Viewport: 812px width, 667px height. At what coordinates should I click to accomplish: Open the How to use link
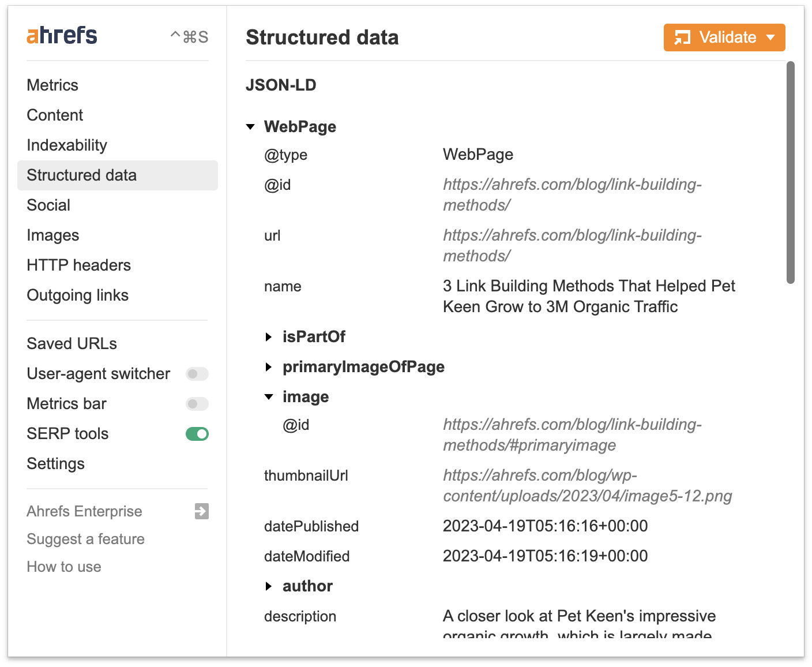(x=64, y=567)
